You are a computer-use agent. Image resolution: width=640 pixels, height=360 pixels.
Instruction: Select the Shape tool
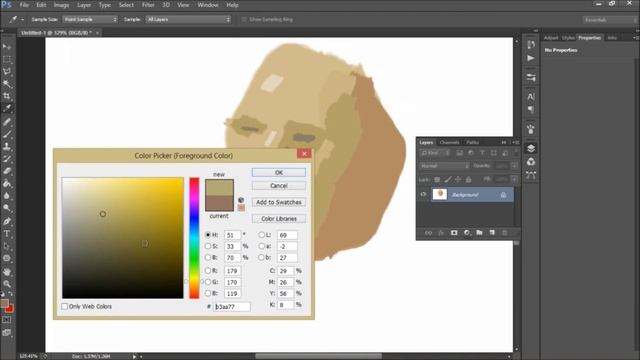point(7,258)
